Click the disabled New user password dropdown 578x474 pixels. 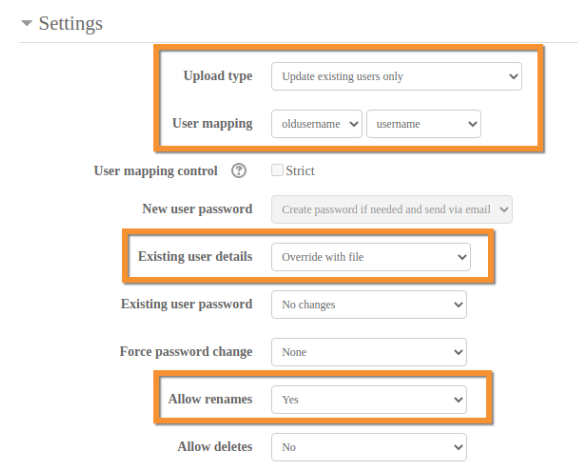pos(392,209)
